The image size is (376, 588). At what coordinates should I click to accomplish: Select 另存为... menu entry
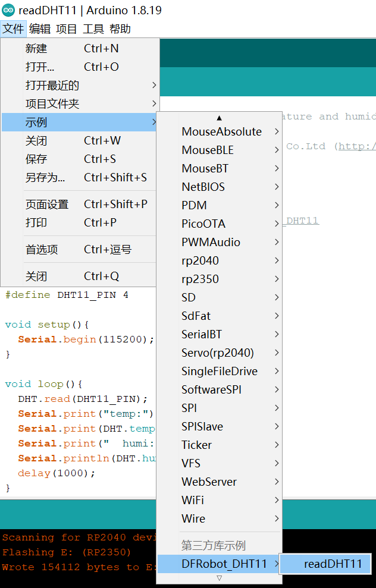point(79,177)
